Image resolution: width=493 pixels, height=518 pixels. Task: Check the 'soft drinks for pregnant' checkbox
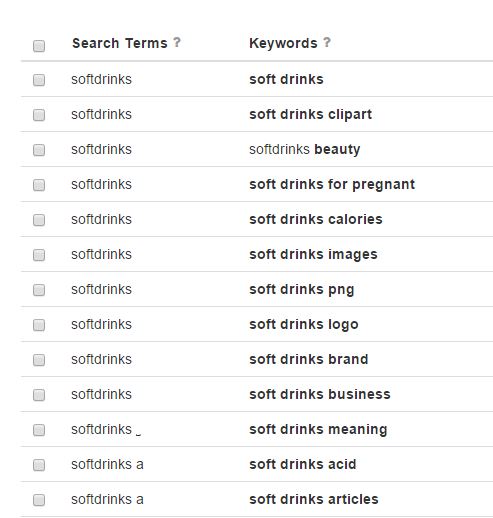tap(39, 185)
